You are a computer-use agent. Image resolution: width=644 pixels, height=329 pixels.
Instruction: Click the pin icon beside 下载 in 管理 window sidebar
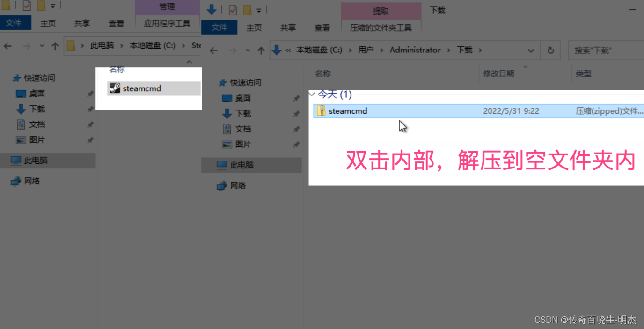point(90,109)
